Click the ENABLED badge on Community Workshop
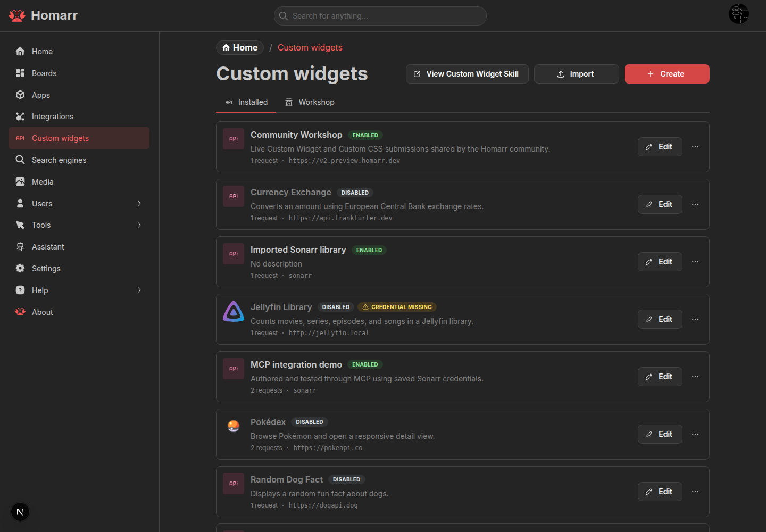The width and height of the screenshot is (766, 532). tap(365, 135)
